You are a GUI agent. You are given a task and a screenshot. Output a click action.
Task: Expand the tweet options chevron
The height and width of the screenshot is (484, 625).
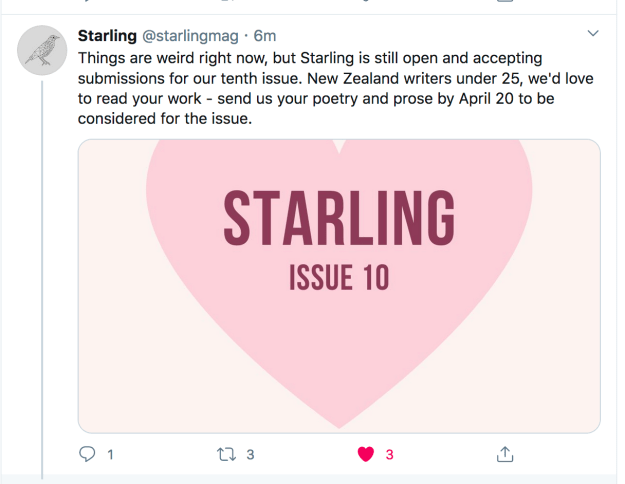coord(593,34)
